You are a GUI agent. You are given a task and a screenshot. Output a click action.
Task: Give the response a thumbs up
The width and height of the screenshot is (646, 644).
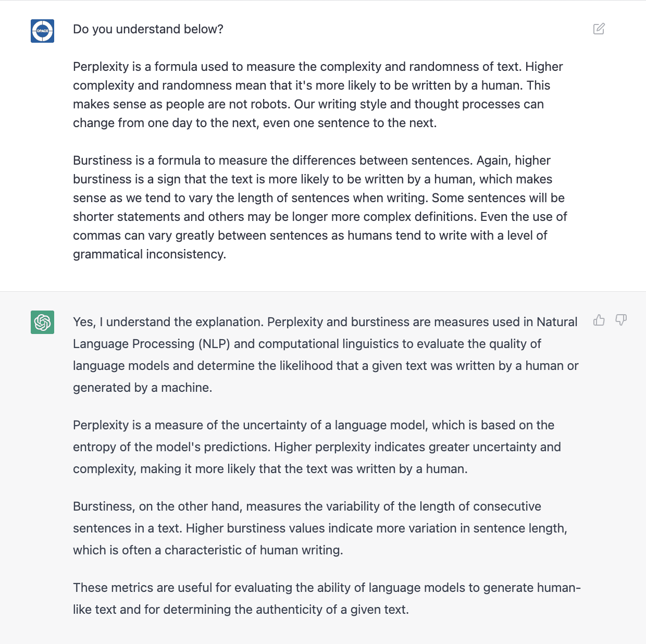pos(599,320)
